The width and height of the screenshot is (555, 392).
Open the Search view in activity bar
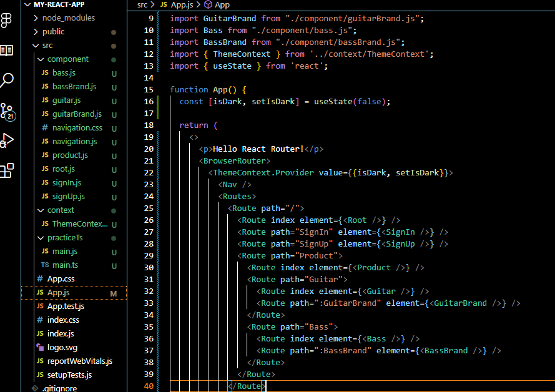7,81
